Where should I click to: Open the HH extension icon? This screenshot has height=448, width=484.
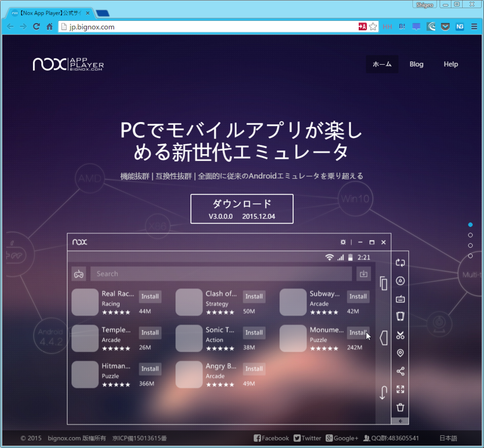[x=388, y=27]
